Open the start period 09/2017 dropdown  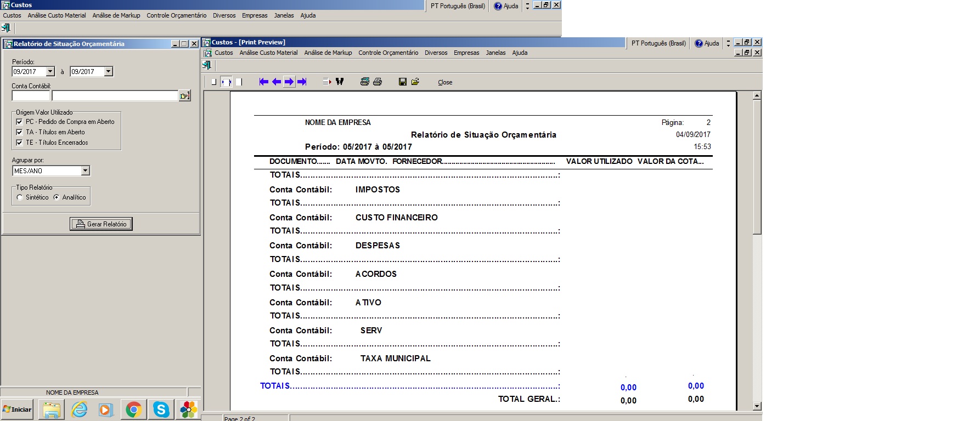[x=50, y=71]
